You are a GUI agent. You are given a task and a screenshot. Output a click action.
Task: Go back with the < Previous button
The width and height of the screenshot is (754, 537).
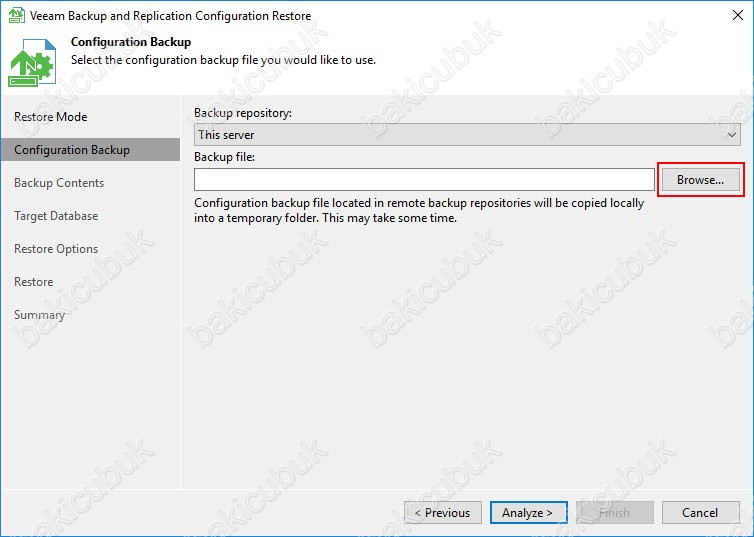[443, 513]
